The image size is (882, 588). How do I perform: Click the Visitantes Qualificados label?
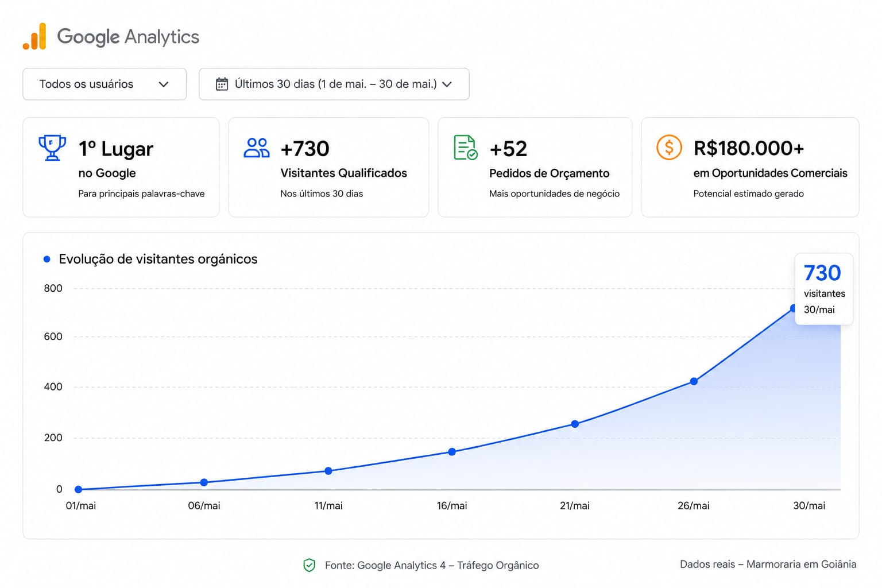(343, 173)
